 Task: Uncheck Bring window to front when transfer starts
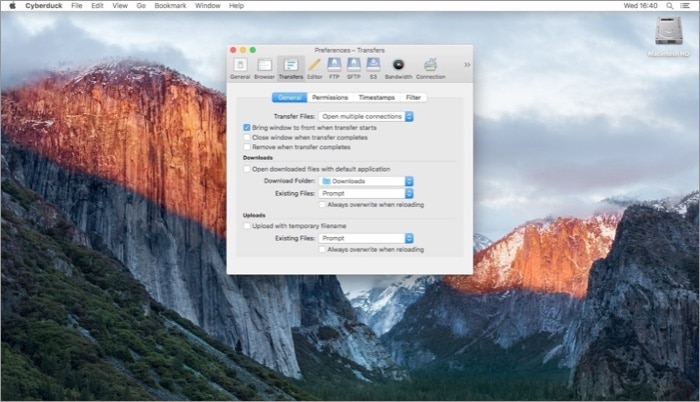247,128
